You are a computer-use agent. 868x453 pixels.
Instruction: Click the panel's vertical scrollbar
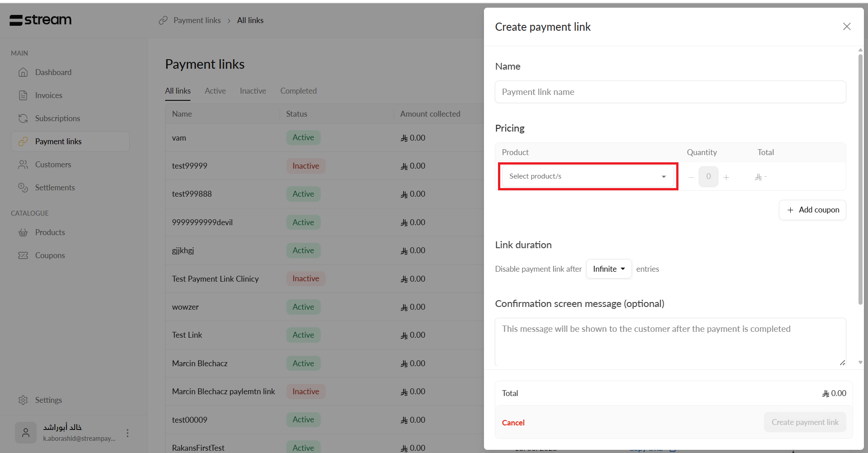860,181
